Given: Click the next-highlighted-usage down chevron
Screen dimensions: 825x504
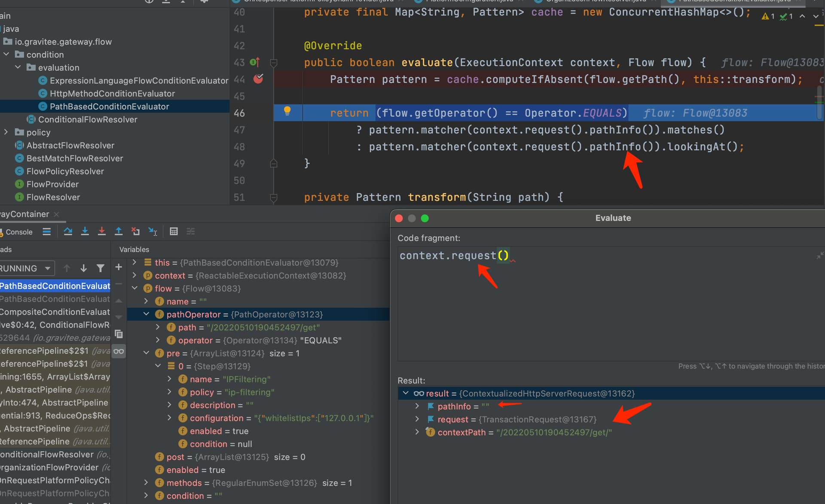Looking at the screenshot, I should (x=815, y=17).
